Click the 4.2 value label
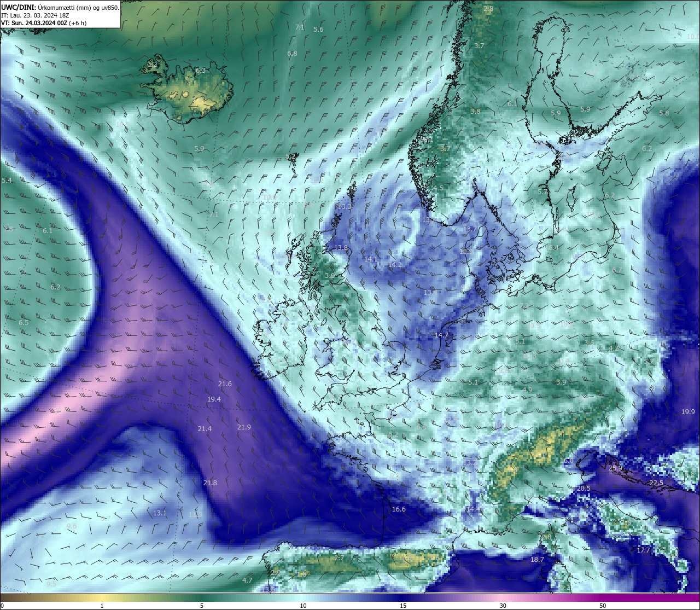 click(614, 348)
